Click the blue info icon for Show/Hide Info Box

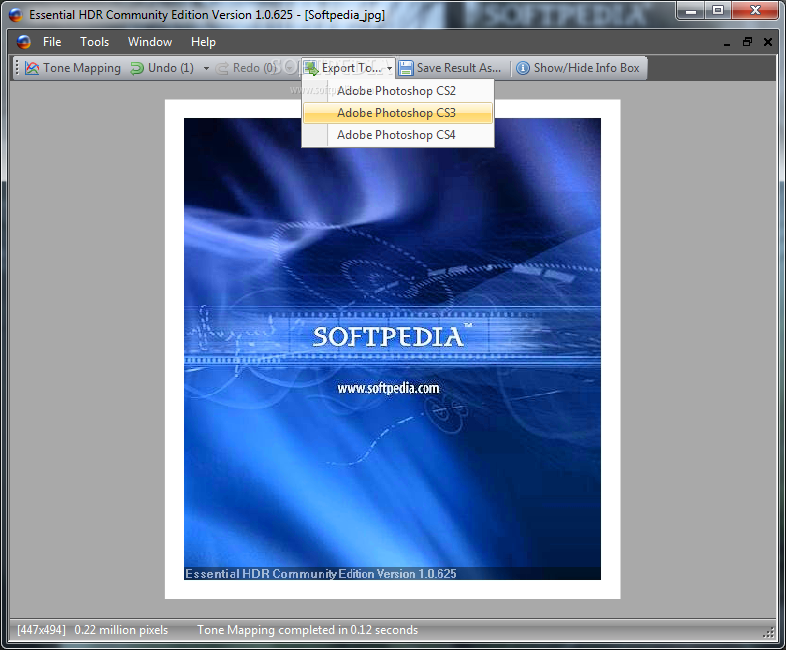(x=523, y=68)
